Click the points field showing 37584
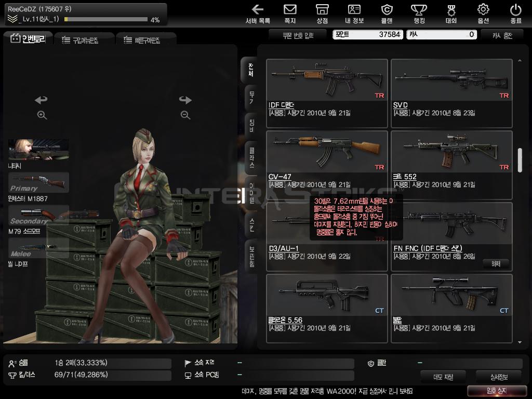The image size is (532, 399). pos(367,34)
